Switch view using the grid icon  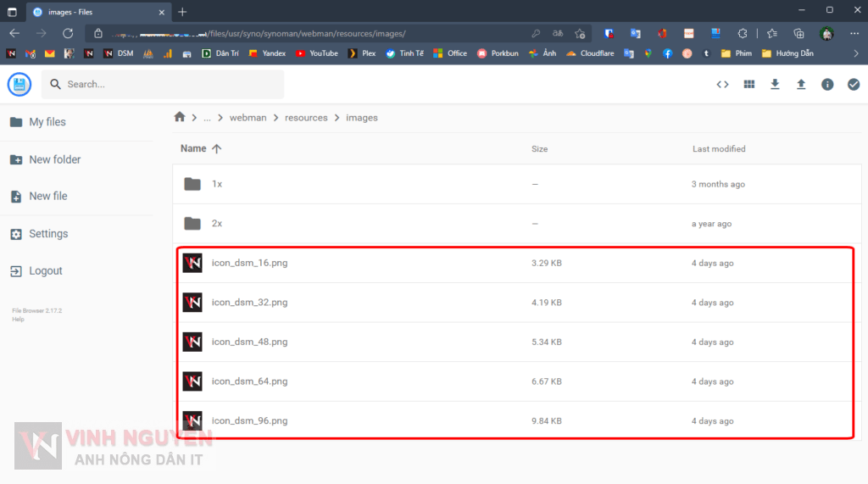point(749,85)
